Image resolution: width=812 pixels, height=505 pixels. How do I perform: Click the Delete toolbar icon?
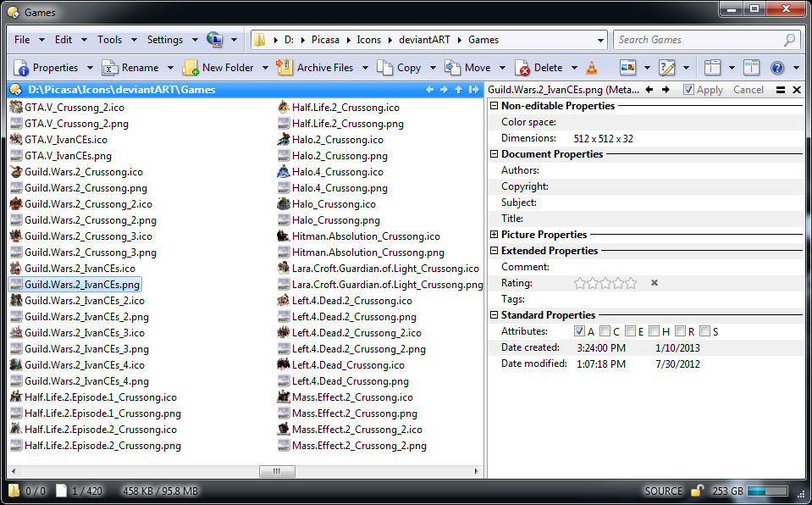pyautogui.click(x=522, y=68)
